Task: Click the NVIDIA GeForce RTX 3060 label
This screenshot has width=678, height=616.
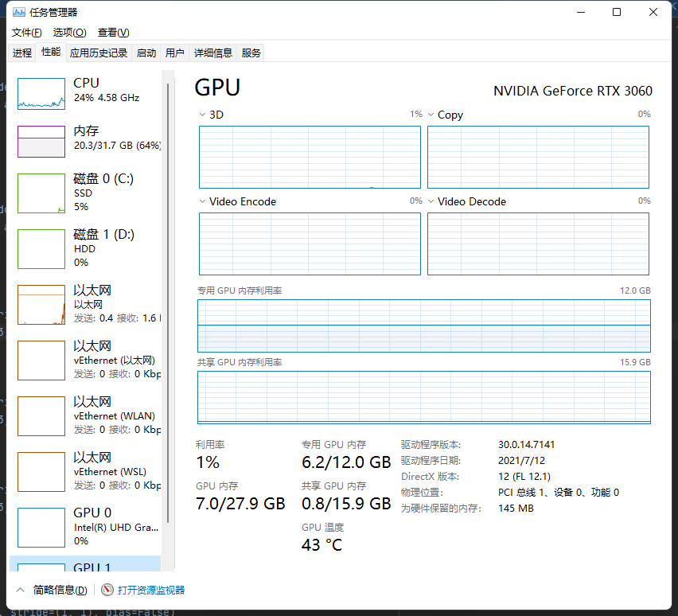Action: point(573,91)
